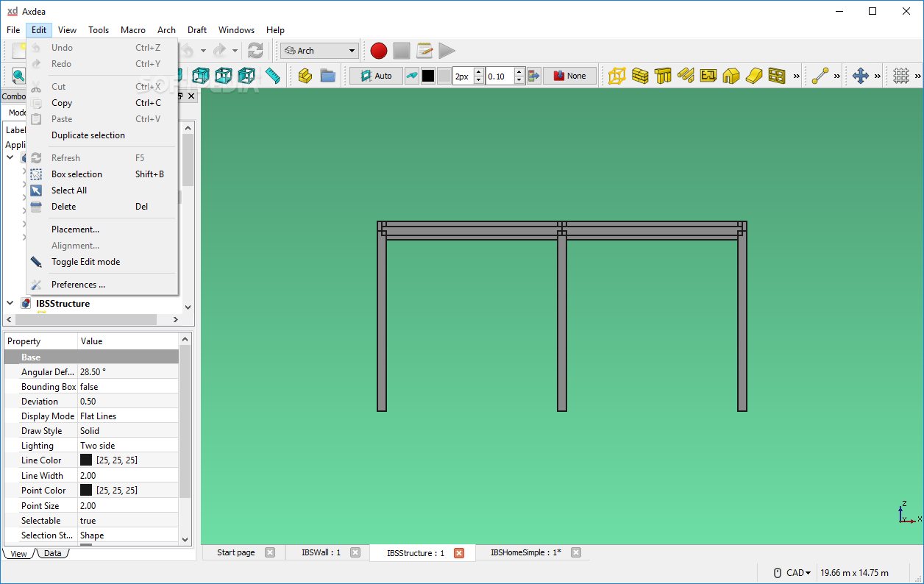Execute macro with the grey play triangle
Screen dimensions: 924x584
[447, 51]
